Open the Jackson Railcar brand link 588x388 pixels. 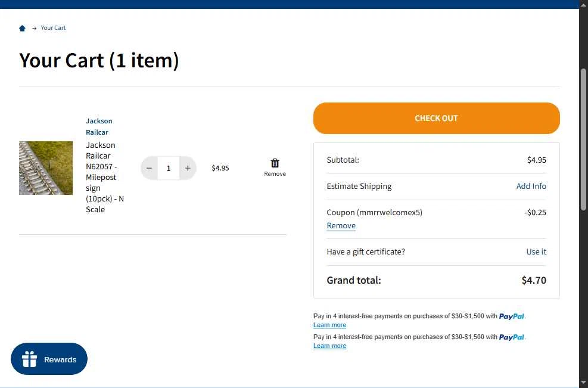click(x=99, y=126)
